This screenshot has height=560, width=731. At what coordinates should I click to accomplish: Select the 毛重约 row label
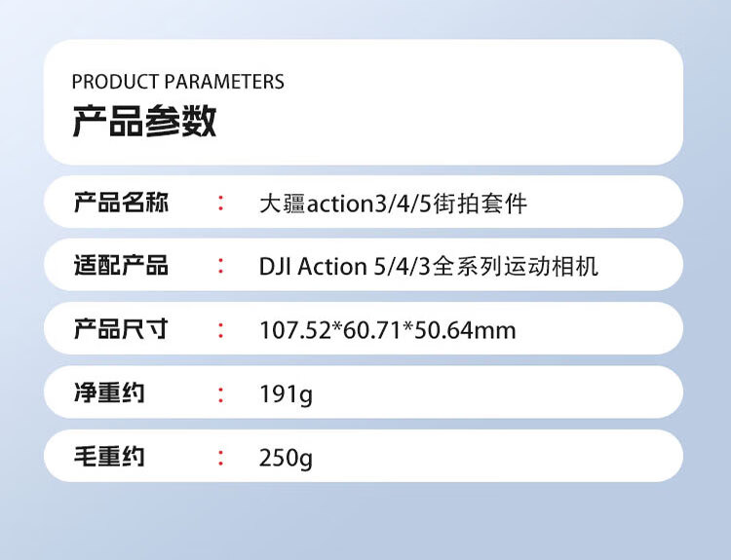point(109,456)
